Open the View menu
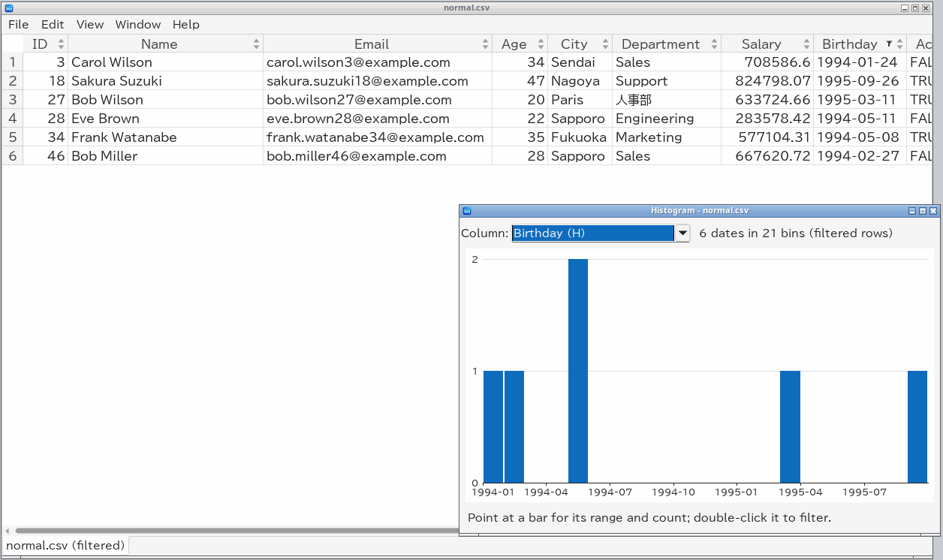This screenshot has width=943, height=560. (x=90, y=25)
